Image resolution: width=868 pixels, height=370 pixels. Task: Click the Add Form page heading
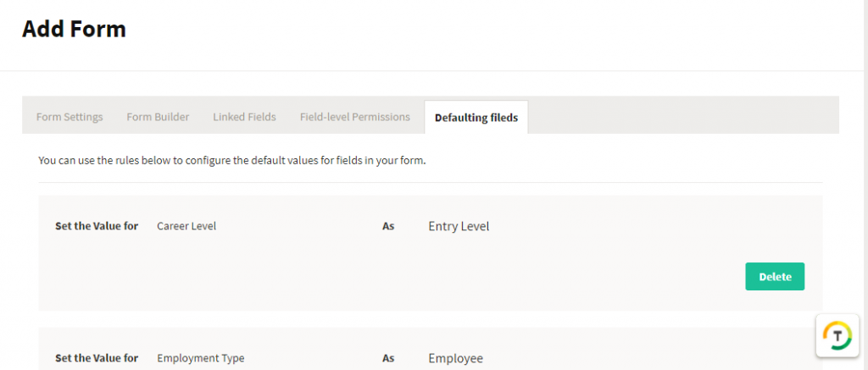pos(75,29)
